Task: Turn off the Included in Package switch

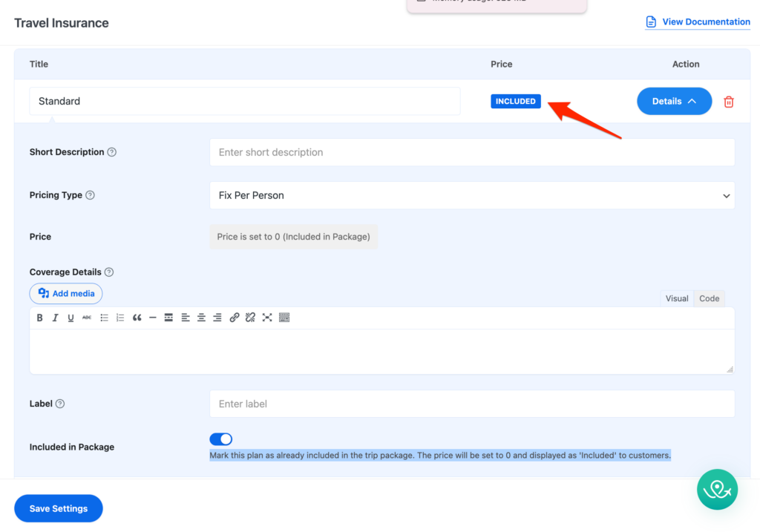Action: [221, 439]
